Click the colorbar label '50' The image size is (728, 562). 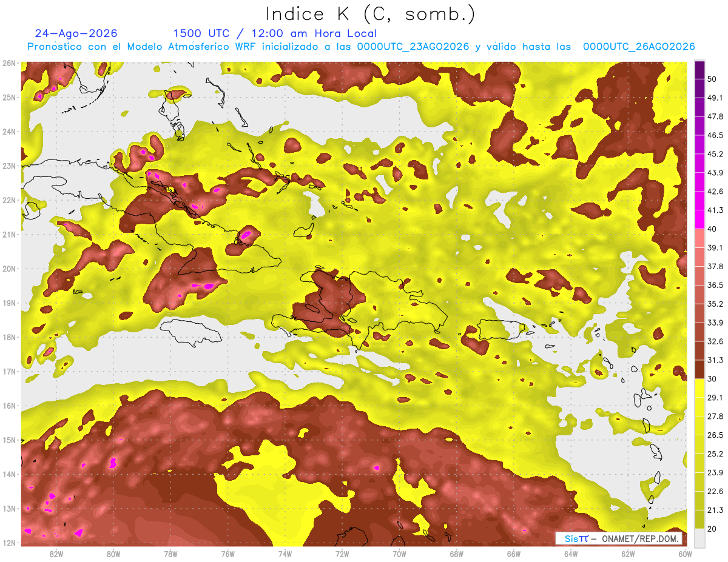pos(712,79)
